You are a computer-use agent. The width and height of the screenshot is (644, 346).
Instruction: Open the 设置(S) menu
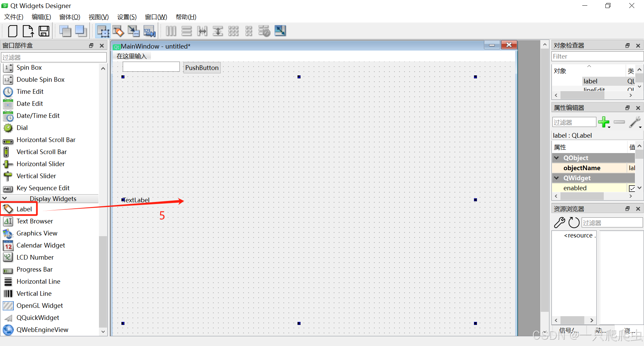[x=127, y=17]
